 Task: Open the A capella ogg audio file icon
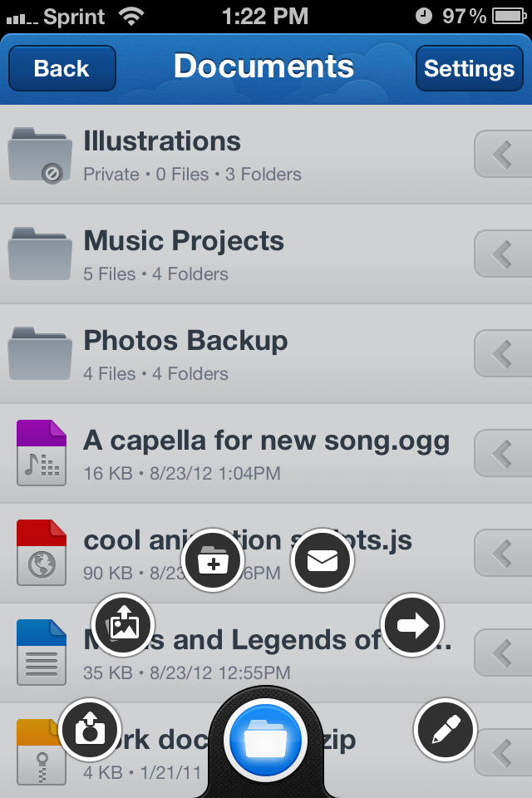pos(42,453)
